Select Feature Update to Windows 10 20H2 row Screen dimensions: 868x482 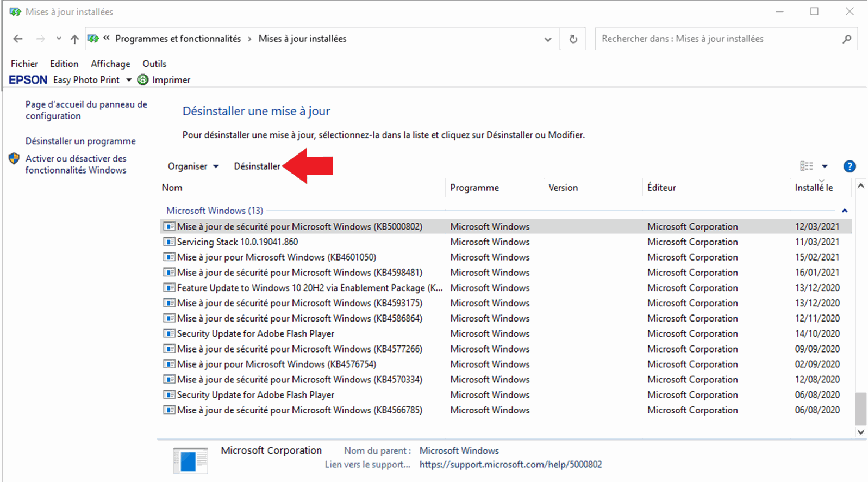coord(506,288)
